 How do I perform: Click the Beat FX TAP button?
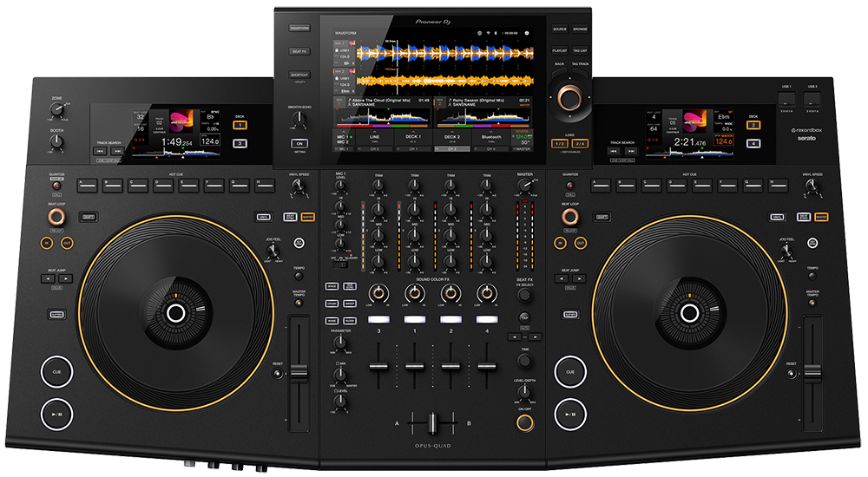click(524, 318)
